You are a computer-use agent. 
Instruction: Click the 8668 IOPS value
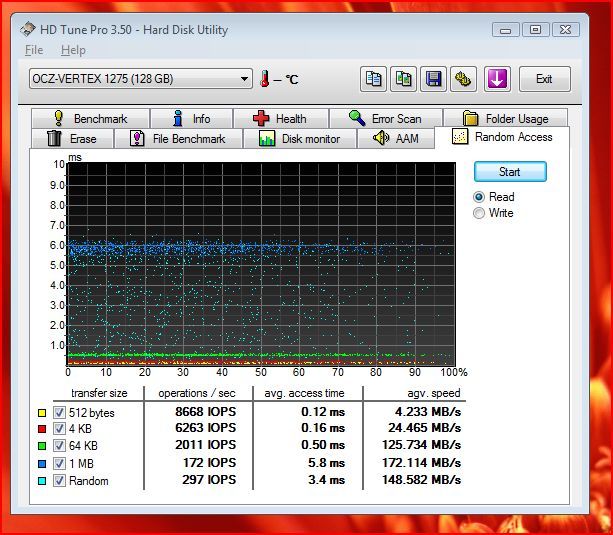coord(206,412)
